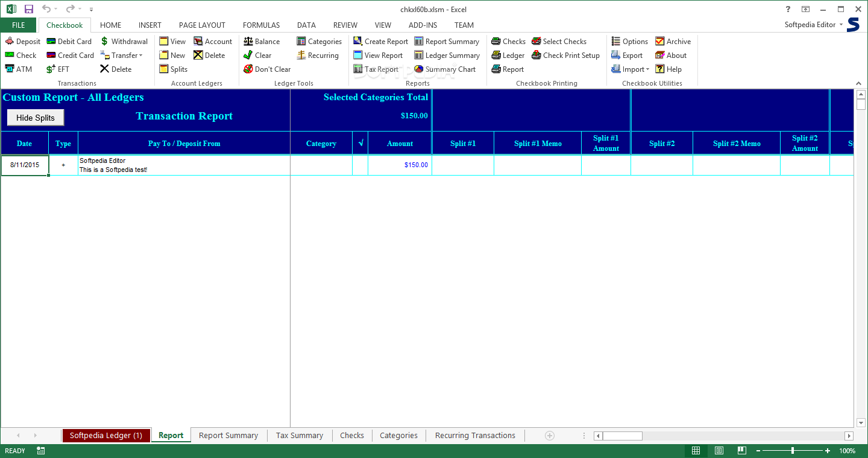Create a New account ledger
Viewport: 868px width, 458px height.
click(x=172, y=56)
